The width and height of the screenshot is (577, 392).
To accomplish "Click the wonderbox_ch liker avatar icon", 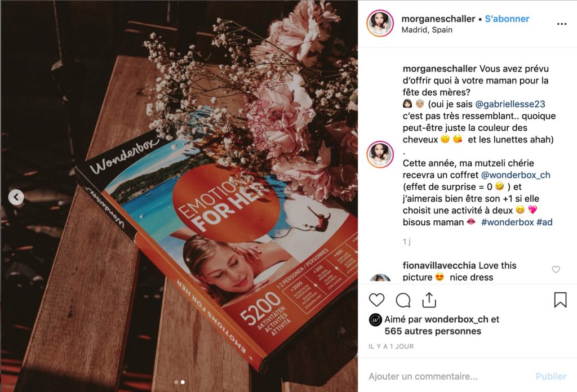I will coord(375,320).
